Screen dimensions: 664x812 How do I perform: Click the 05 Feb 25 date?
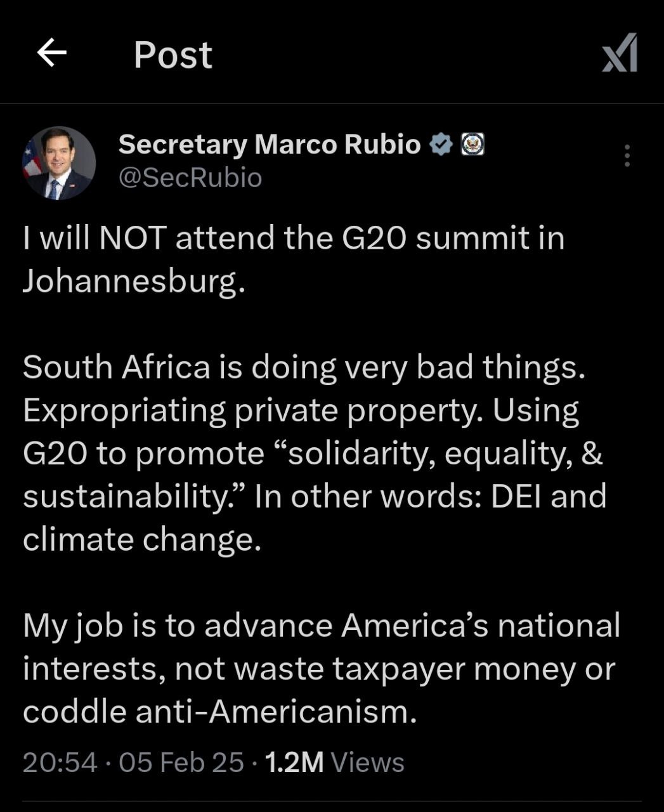click(181, 762)
